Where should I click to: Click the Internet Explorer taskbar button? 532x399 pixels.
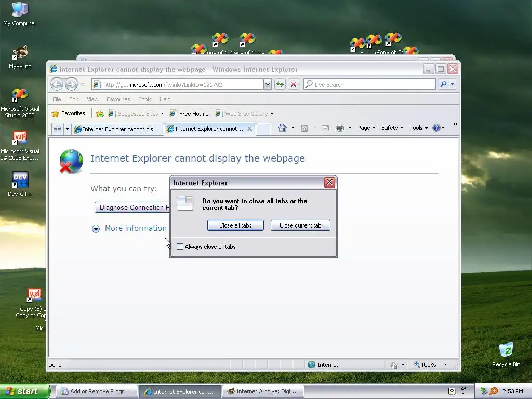(x=180, y=391)
